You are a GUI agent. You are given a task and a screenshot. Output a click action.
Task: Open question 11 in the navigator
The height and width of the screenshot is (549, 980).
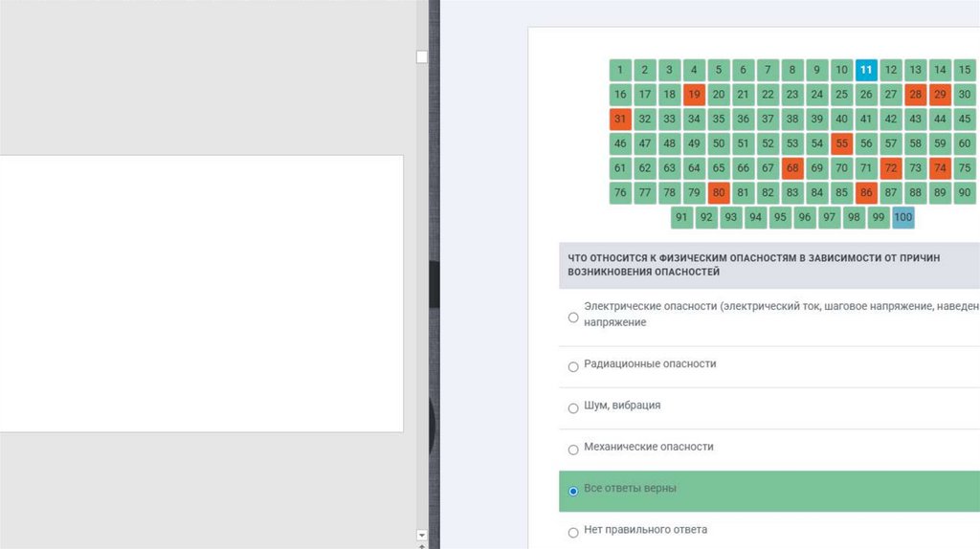(866, 70)
